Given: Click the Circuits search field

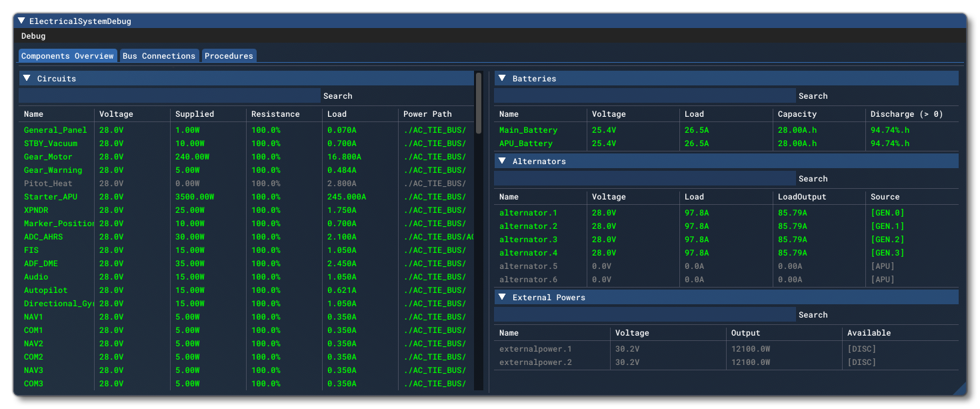Looking at the screenshot, I should click(167, 95).
